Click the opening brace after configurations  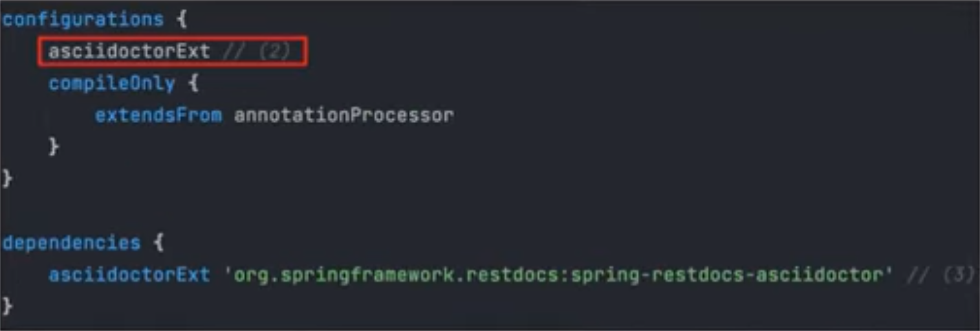(182, 19)
